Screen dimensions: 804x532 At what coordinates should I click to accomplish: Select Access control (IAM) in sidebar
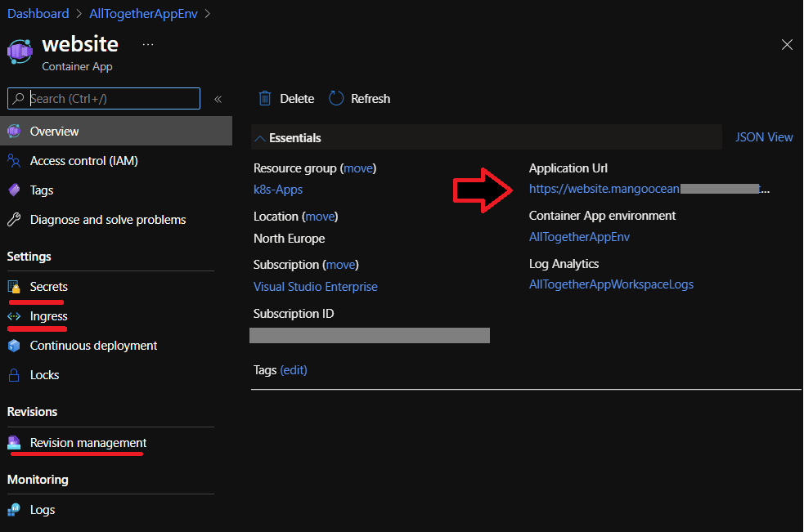click(83, 161)
